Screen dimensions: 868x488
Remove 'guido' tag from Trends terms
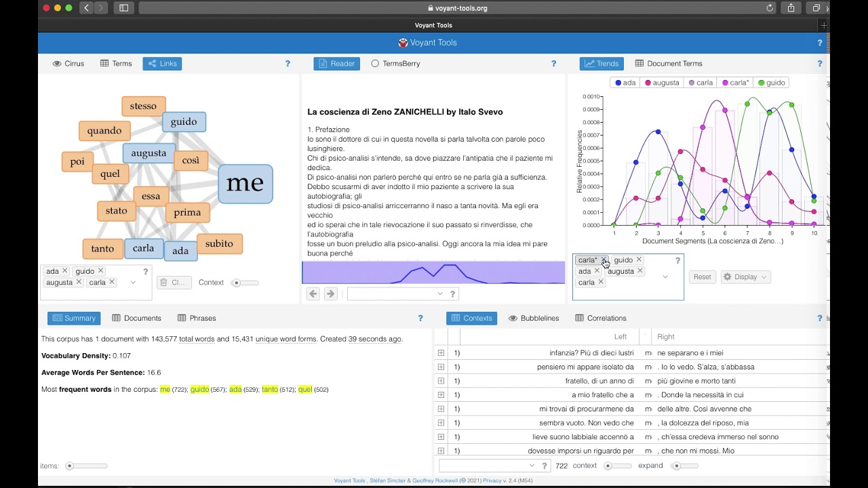point(639,260)
